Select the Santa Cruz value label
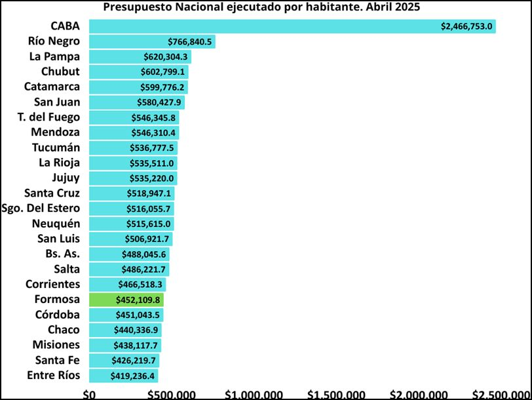 tap(149, 193)
